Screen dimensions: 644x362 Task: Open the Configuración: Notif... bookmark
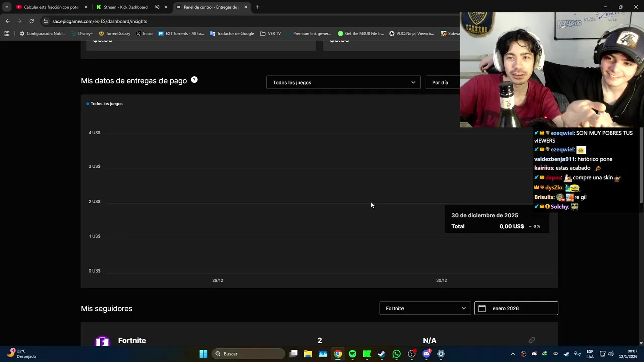43,34
